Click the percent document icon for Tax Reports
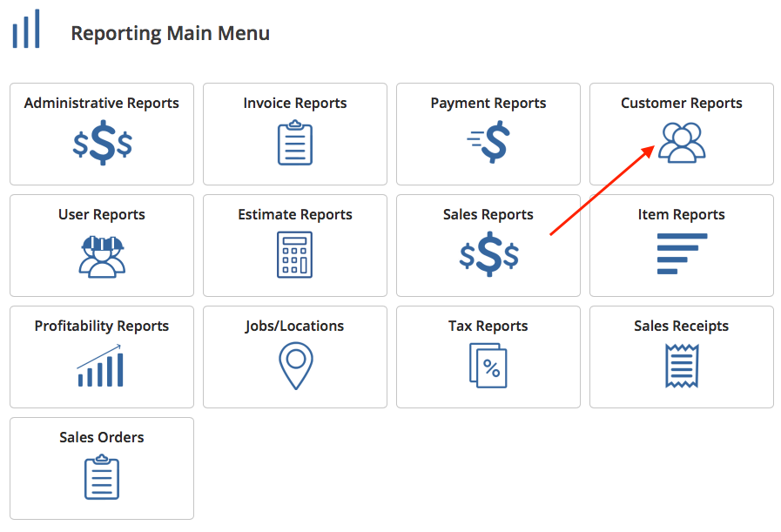Viewport: 781px width, 532px height. 488,366
